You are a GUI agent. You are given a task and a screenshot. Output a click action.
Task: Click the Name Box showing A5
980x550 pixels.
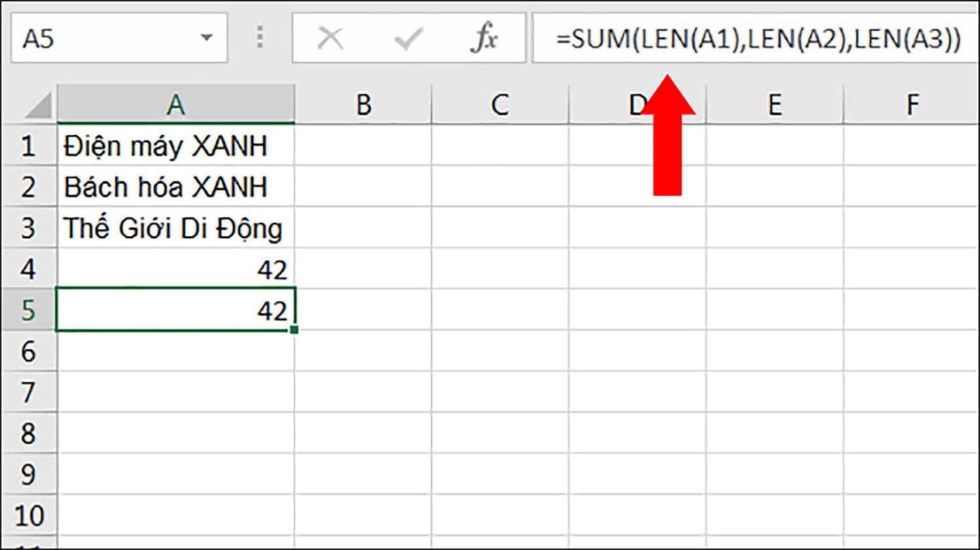coord(119,38)
